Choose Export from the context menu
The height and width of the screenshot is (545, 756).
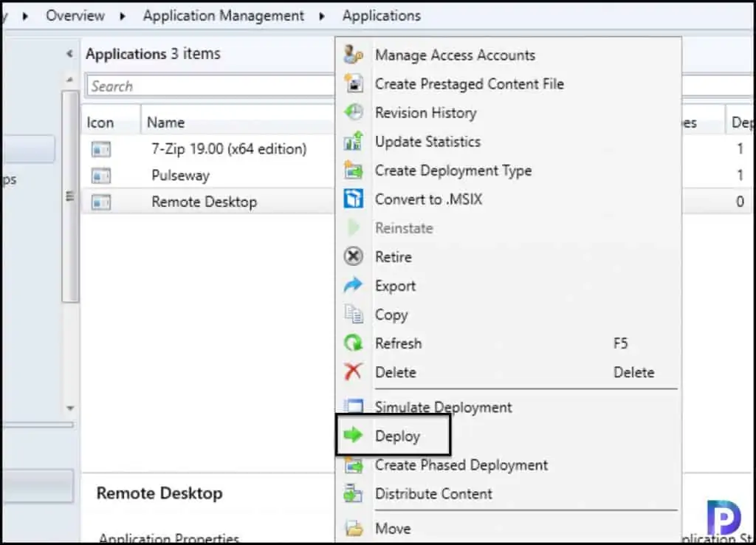509,286
